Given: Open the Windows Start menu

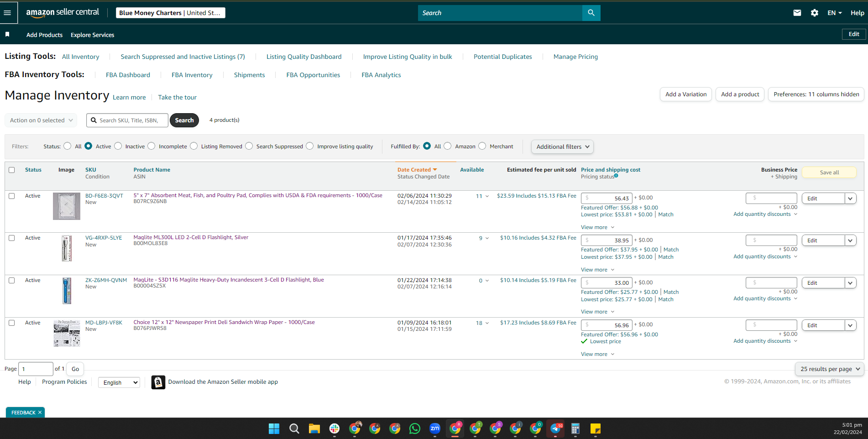Looking at the screenshot, I should click(x=274, y=429).
